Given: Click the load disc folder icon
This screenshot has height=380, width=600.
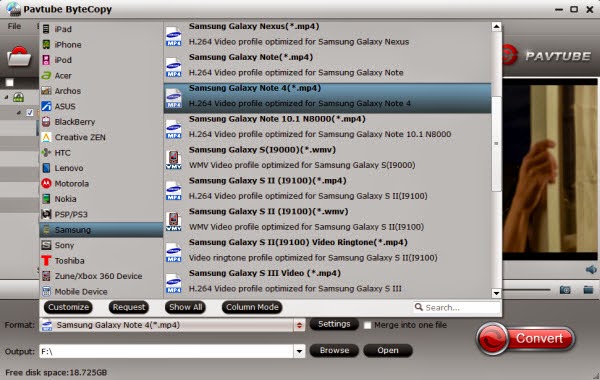Looking at the screenshot, I should (19, 57).
